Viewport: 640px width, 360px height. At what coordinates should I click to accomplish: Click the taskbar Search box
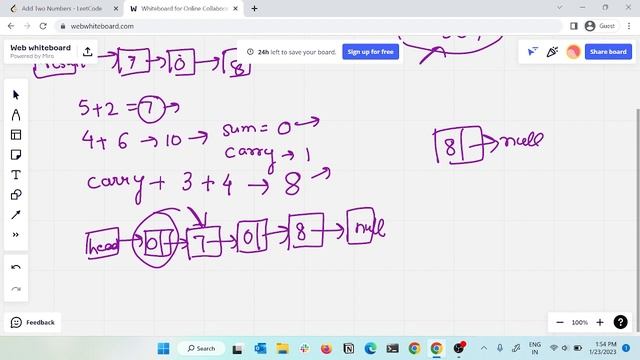coord(201,348)
